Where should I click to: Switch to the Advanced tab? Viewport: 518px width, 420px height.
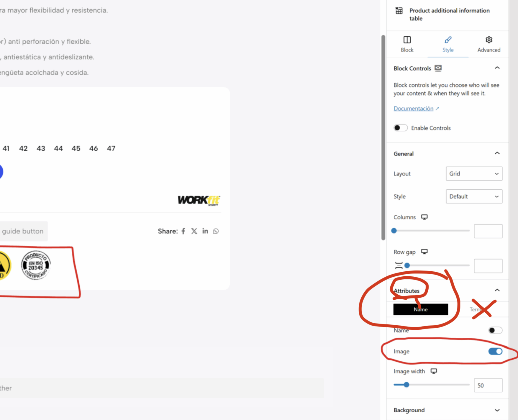click(x=489, y=44)
